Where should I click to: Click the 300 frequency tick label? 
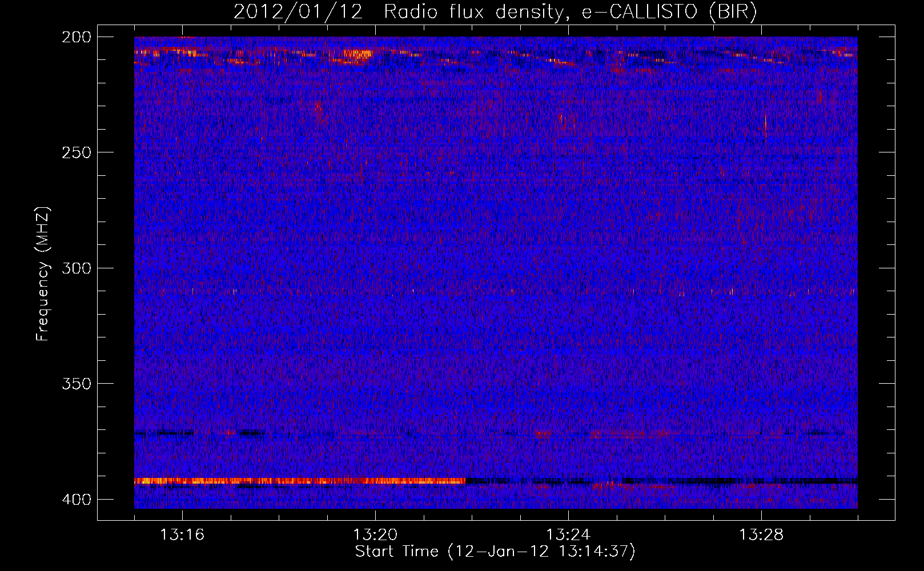(76, 268)
